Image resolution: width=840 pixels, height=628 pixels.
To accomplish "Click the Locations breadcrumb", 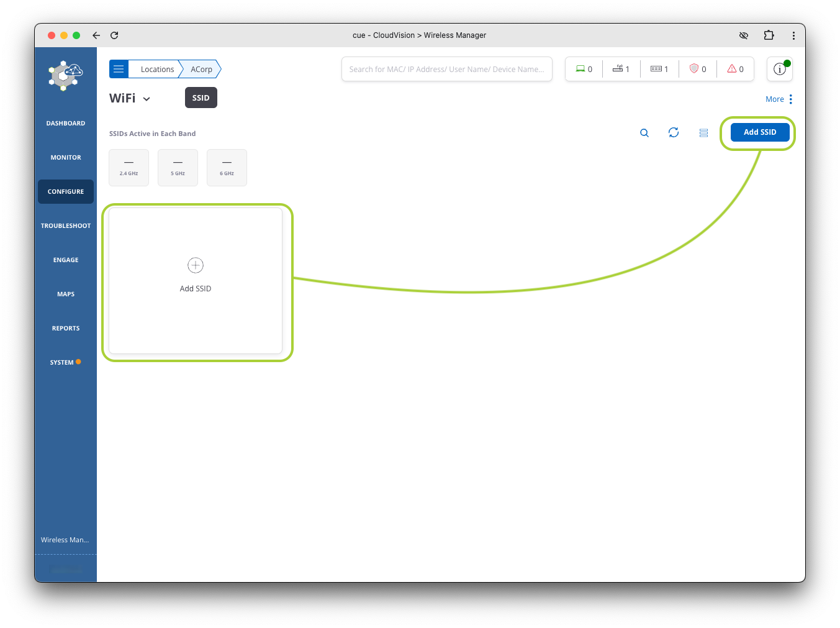I will click(157, 69).
